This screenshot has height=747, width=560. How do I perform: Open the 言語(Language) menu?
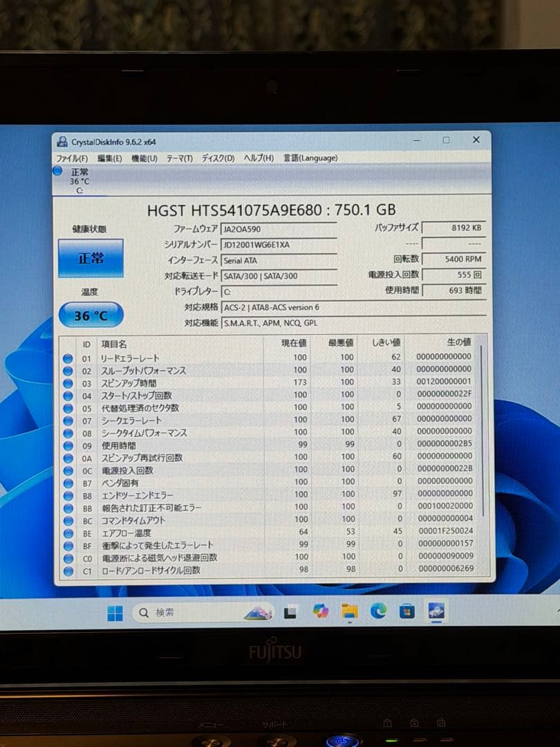(x=310, y=158)
